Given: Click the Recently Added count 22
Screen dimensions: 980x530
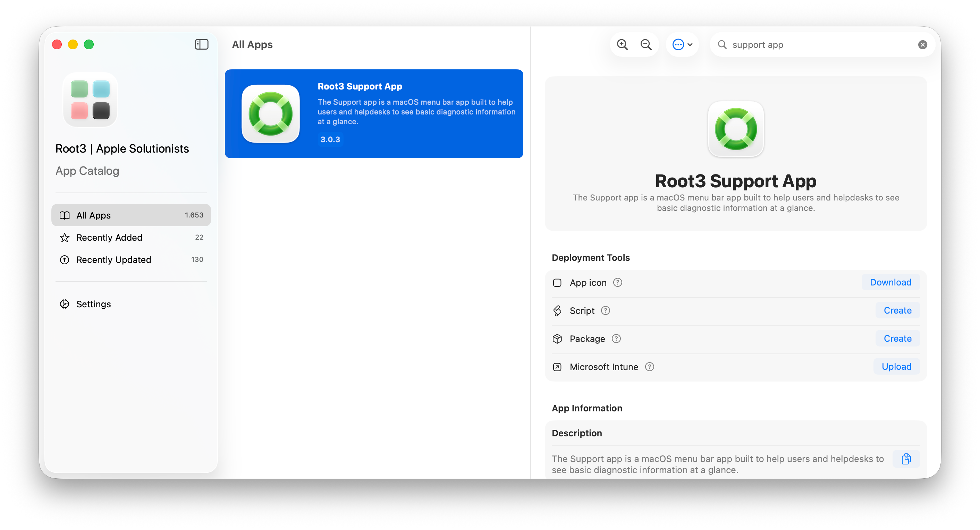Looking at the screenshot, I should [199, 237].
